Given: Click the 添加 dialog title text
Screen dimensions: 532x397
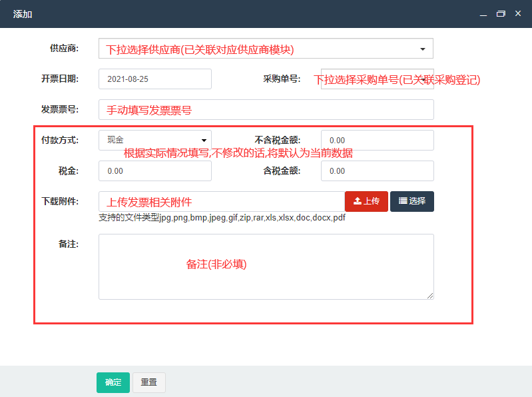Looking at the screenshot, I should tap(23, 14).
